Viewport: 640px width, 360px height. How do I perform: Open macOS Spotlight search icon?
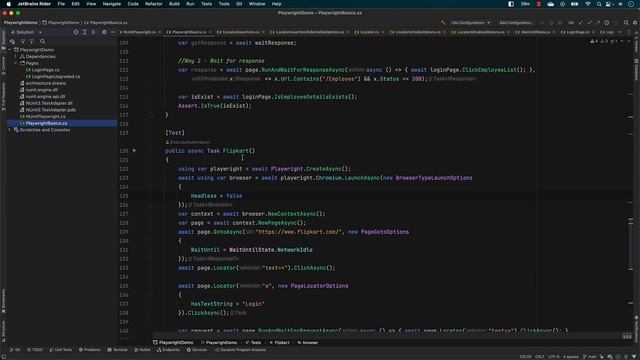(599, 4)
